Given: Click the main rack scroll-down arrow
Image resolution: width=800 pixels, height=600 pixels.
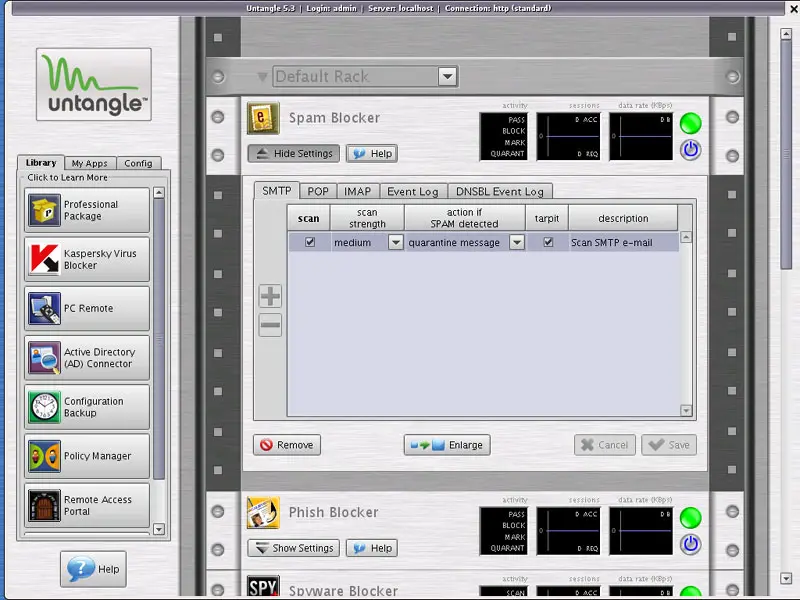Looking at the screenshot, I should [786, 579].
